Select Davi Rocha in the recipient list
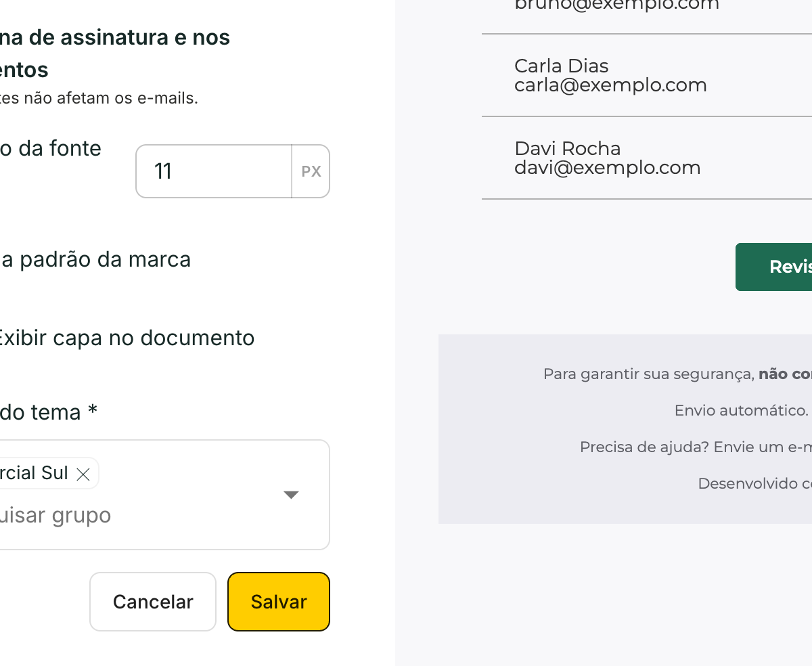 [568, 148]
